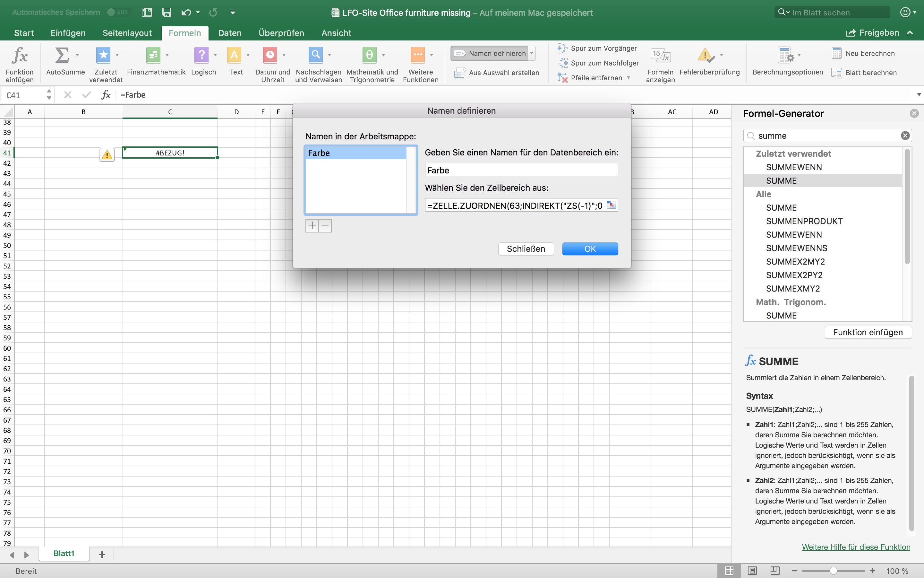Open the Weitere Funktionen icon
This screenshot has width=924, height=578.
tap(418, 56)
